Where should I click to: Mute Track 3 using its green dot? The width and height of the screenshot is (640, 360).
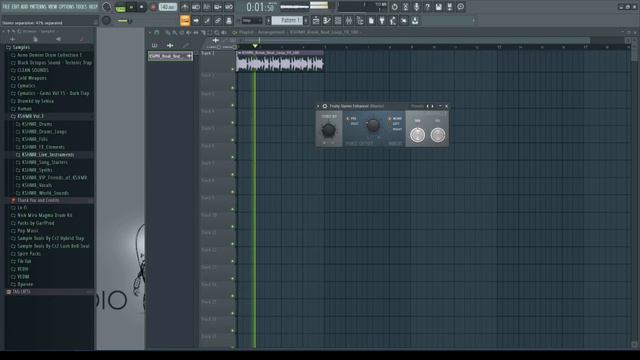[233, 105]
